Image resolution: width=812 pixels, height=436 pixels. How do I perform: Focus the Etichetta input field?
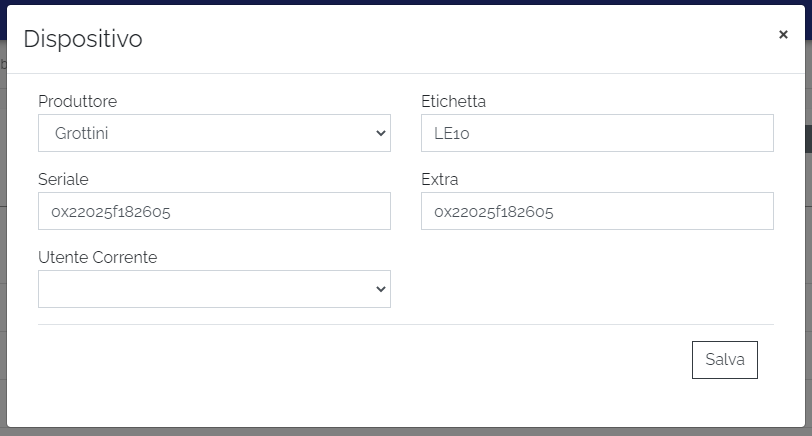tap(597, 133)
